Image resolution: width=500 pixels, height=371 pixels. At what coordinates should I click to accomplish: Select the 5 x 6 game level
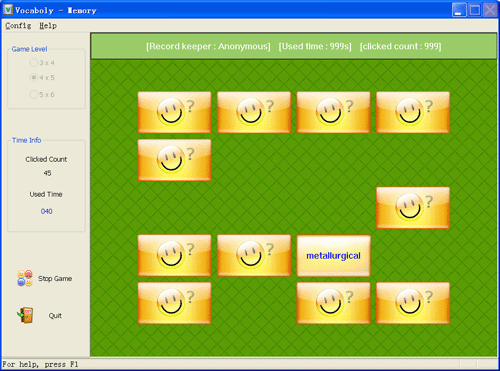pos(42,95)
